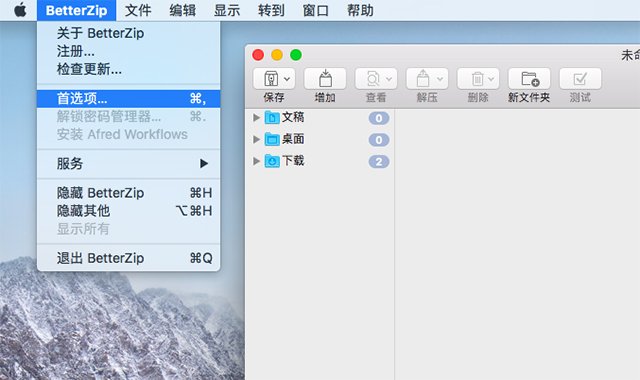
Task: Expand the 下载 folder disclosure triangle
Action: tap(256, 161)
